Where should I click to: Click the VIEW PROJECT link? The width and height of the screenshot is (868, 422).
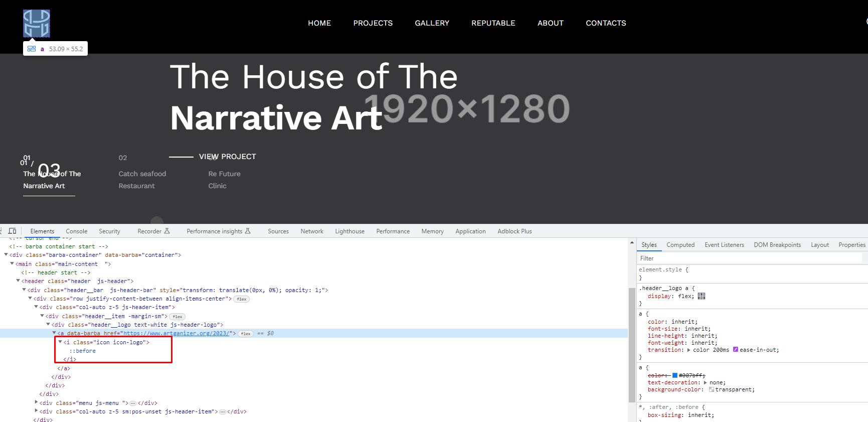pyautogui.click(x=227, y=157)
